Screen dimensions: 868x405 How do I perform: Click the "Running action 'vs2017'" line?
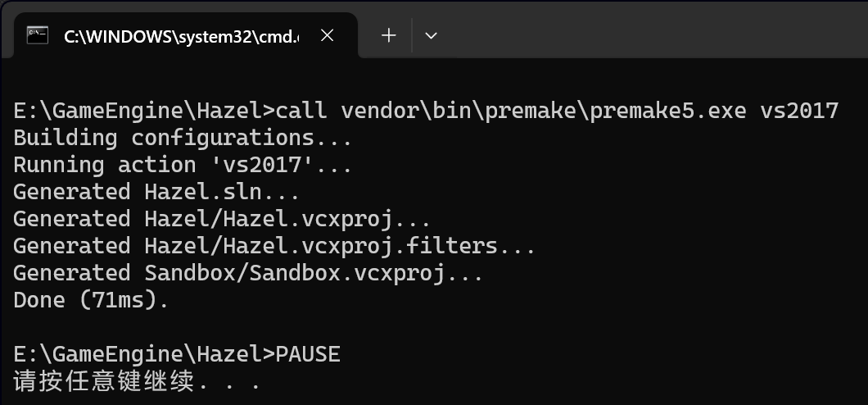coord(183,164)
